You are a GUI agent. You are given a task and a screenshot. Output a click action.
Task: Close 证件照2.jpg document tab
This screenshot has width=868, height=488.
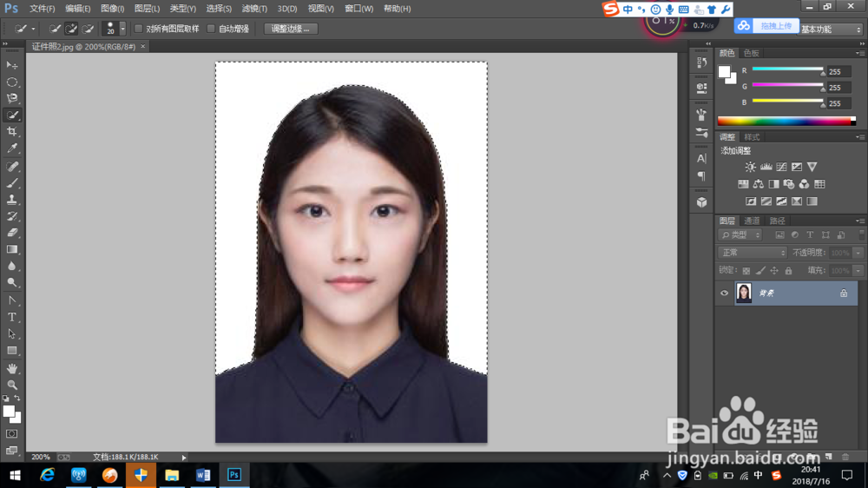point(143,47)
